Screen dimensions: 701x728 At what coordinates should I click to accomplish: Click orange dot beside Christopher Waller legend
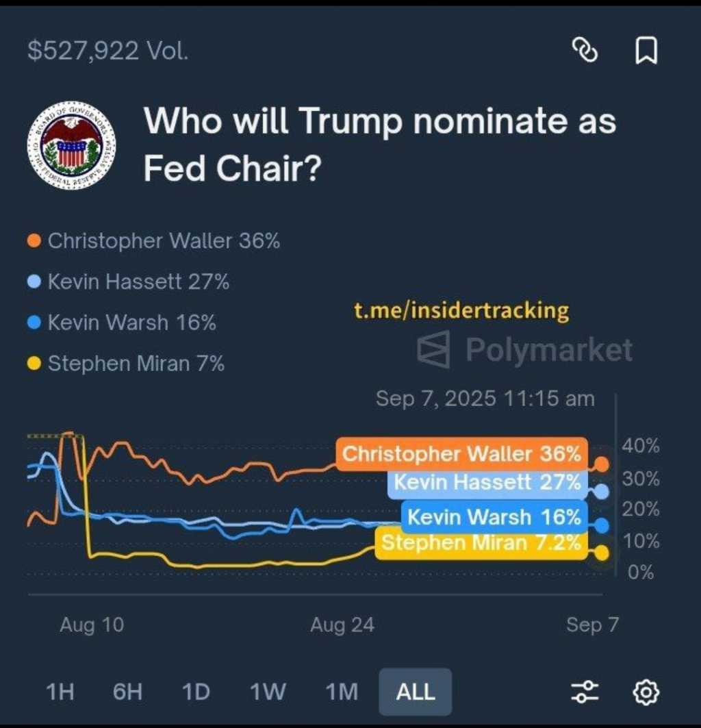[34, 241]
